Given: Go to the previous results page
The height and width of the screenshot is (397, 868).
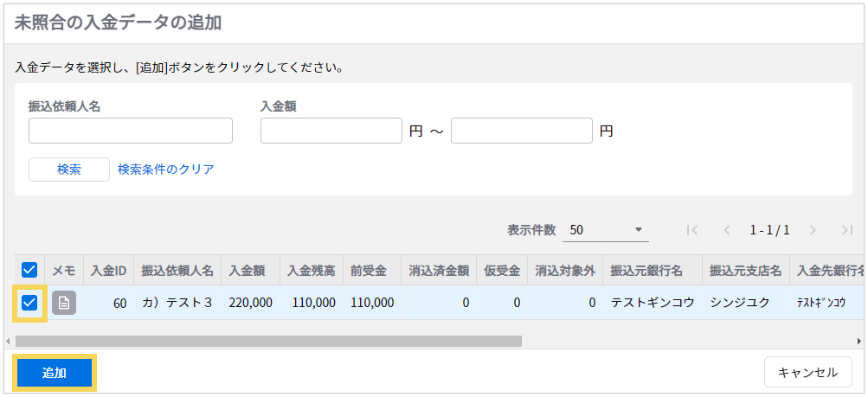Looking at the screenshot, I should tap(727, 230).
